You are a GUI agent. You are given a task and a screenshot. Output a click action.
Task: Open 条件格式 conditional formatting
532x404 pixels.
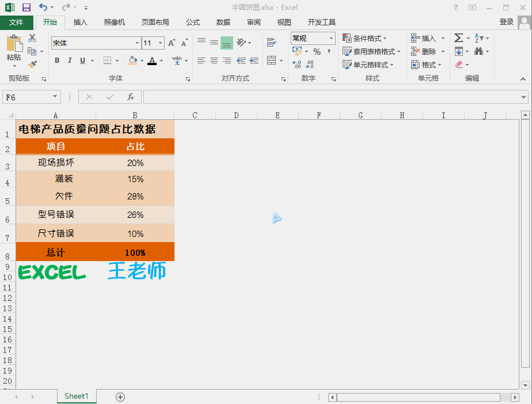tap(364, 39)
